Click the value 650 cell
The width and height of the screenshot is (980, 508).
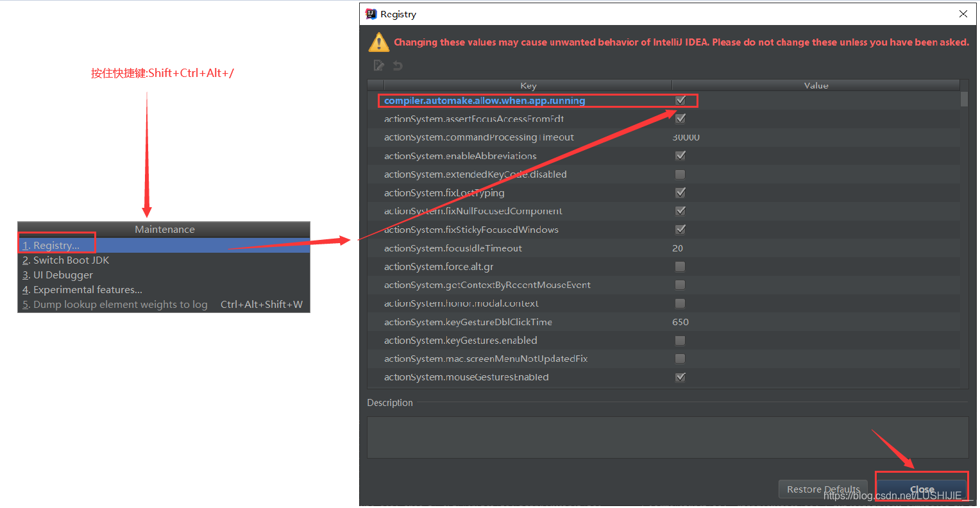point(680,322)
